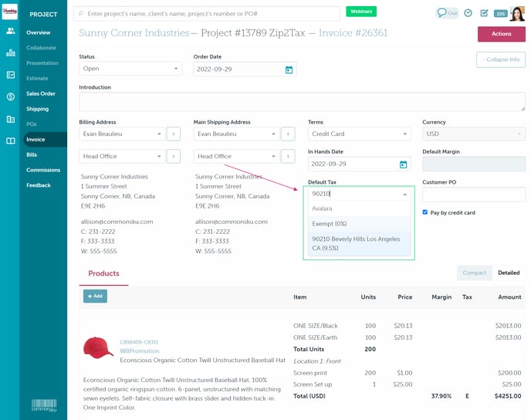Click plus button beside Billing Address contact

172,134
